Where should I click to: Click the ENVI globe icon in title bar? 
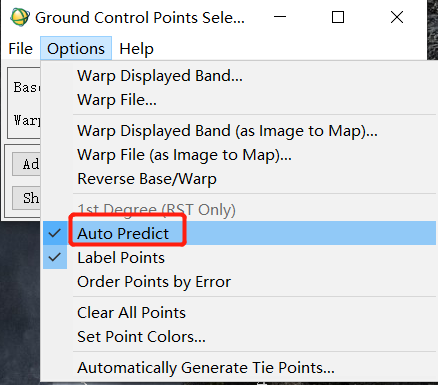pyautogui.click(x=20, y=17)
